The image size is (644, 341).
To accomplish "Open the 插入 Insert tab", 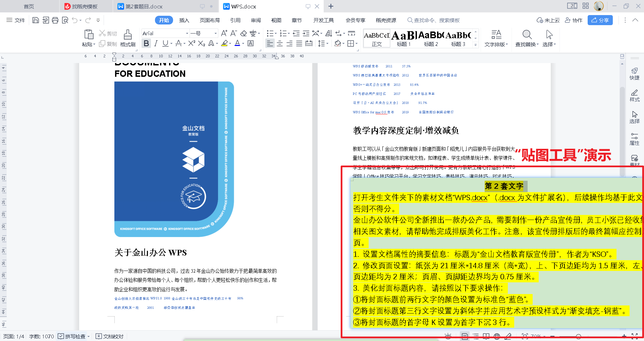I will pos(184,20).
